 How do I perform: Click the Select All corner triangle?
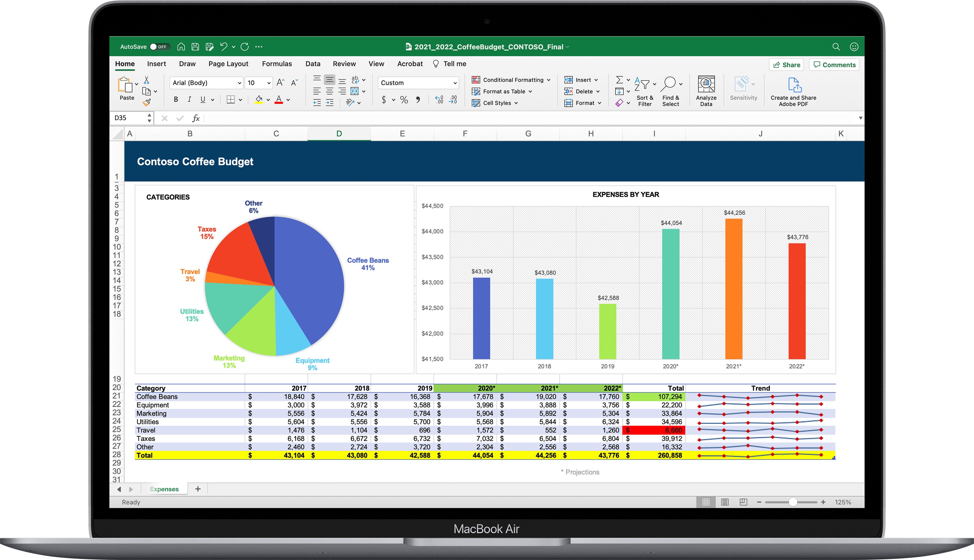[117, 134]
